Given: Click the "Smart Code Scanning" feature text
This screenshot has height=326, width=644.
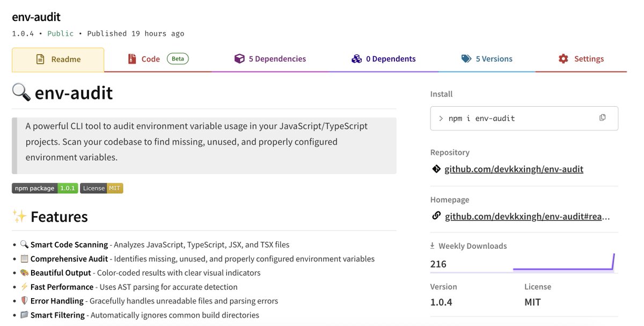Looking at the screenshot, I should click(x=69, y=244).
